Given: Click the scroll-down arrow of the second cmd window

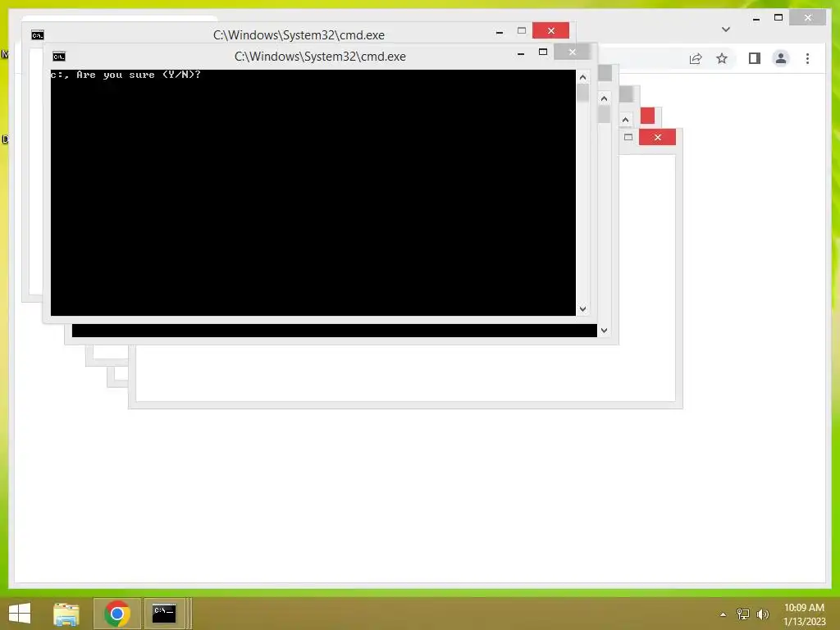Looking at the screenshot, I should pyautogui.click(x=605, y=331).
